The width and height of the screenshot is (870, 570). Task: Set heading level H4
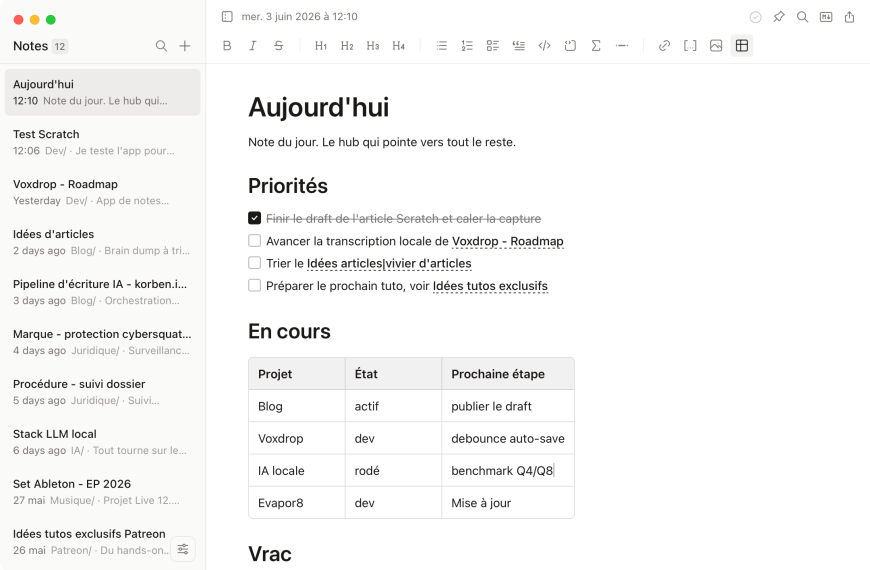(398, 46)
